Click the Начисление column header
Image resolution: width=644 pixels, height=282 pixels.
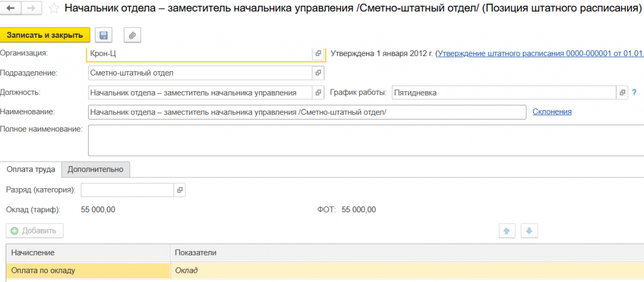click(x=88, y=253)
